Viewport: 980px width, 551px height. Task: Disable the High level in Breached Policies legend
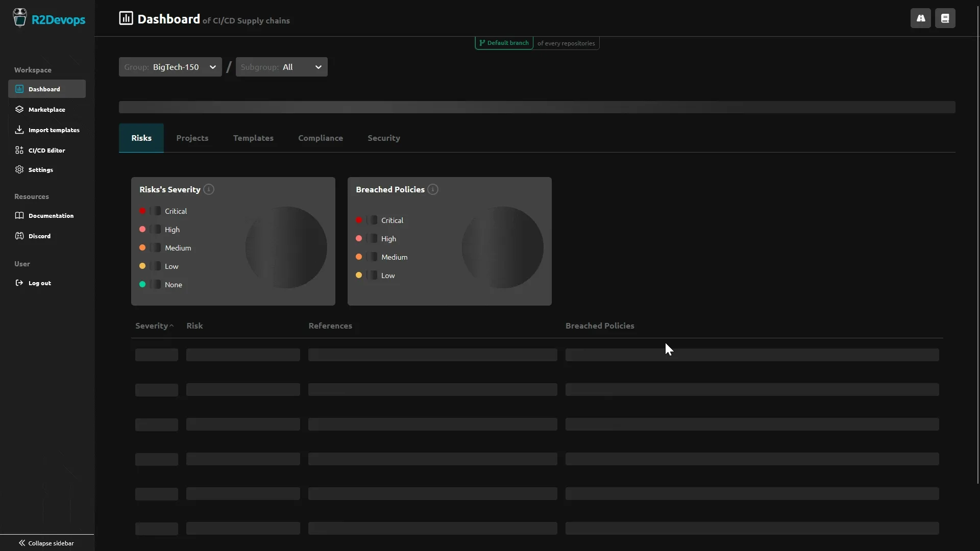point(372,238)
